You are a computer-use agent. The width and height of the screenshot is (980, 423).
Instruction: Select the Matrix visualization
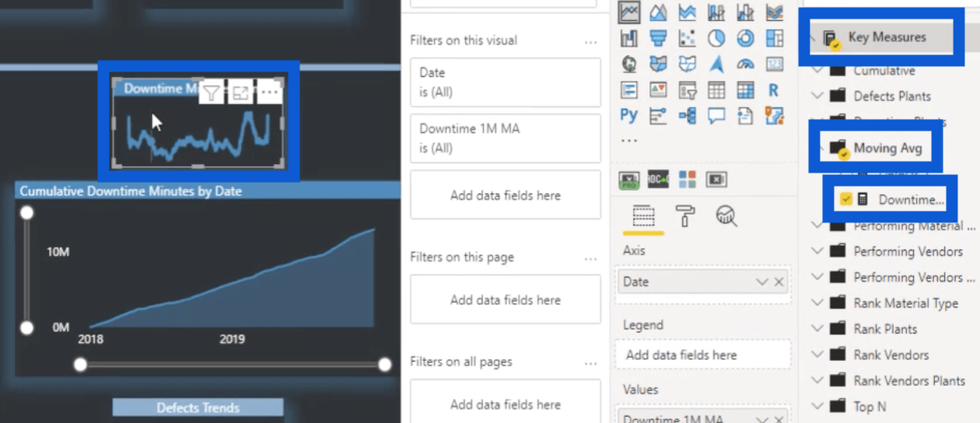point(745,89)
